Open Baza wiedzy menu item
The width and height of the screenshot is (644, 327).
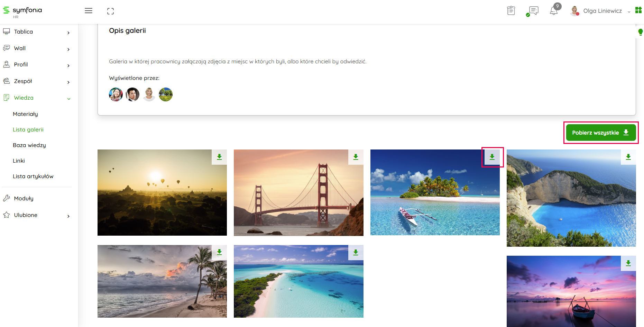(29, 145)
